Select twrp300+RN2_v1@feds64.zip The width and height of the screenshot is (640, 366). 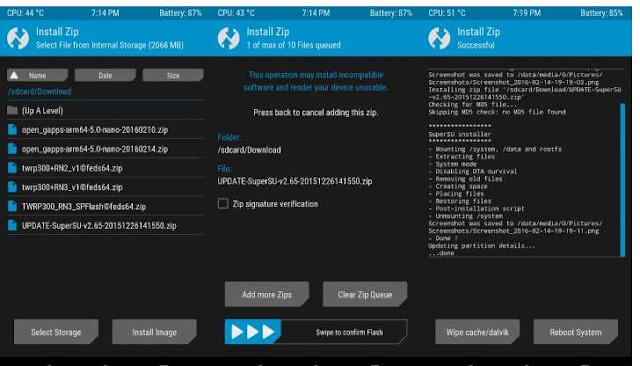[x=105, y=168]
